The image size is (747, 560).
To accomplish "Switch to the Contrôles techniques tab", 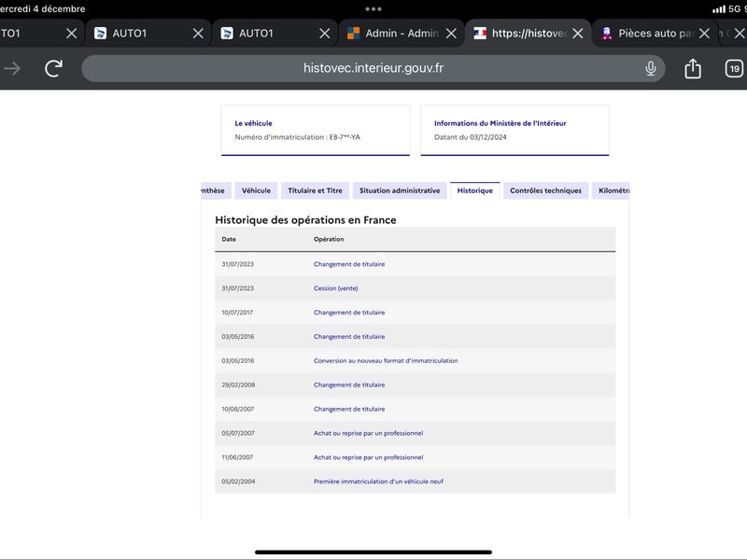I will [x=545, y=190].
